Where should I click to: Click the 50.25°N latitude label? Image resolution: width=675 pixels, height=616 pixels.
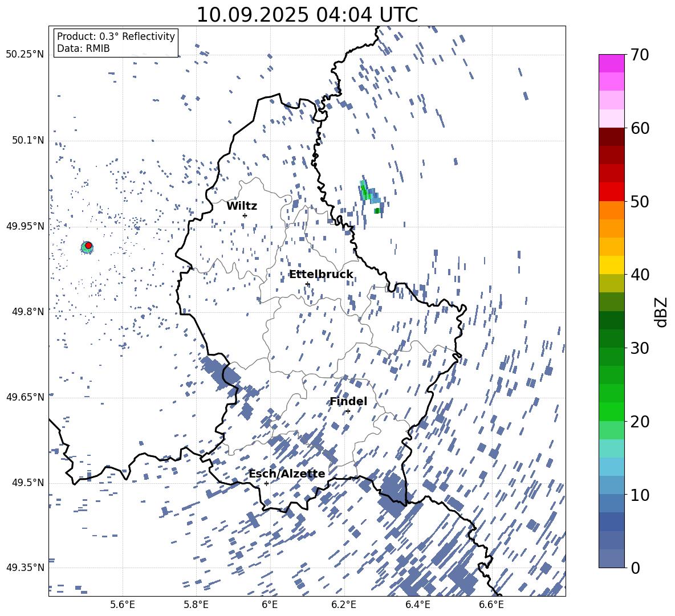click(25, 55)
